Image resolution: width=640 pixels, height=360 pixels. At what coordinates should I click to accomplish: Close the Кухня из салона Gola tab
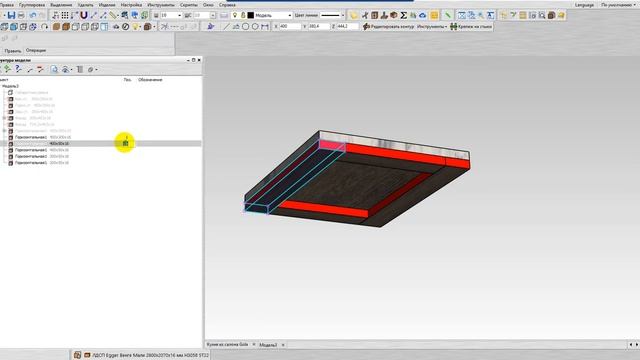coord(253,344)
